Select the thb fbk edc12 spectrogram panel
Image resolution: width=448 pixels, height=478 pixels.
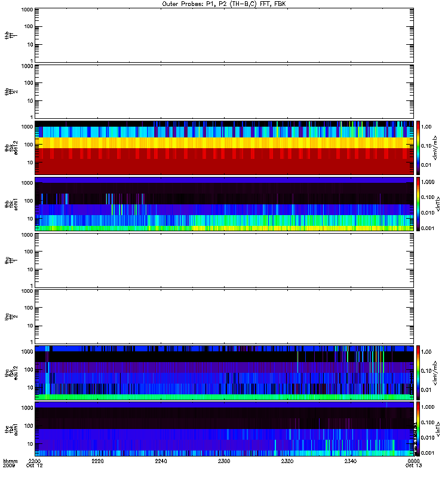point(224,148)
